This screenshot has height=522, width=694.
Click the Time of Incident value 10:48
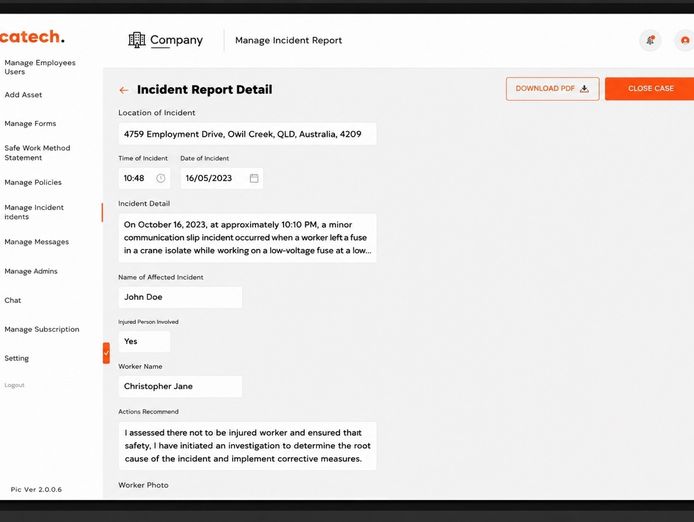(134, 178)
